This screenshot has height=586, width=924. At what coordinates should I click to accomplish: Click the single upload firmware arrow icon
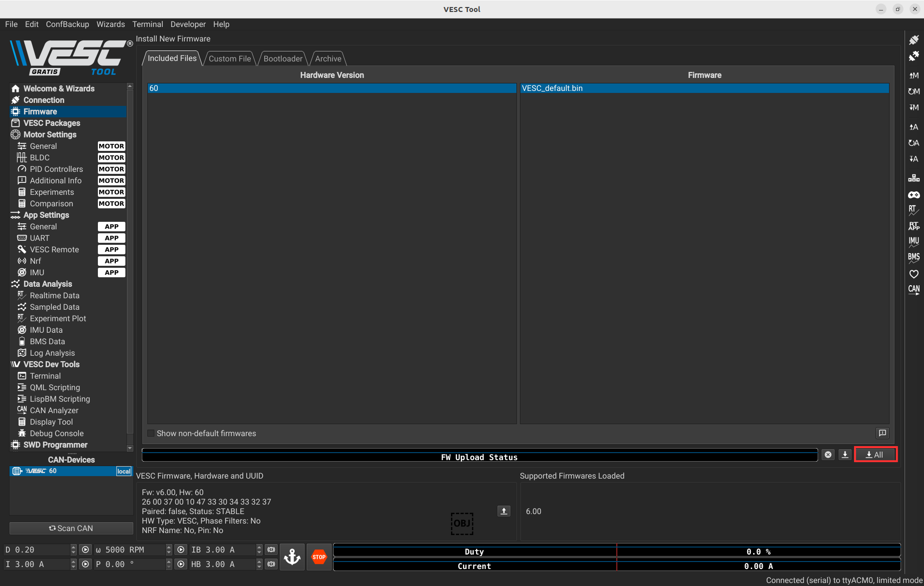[x=845, y=455]
